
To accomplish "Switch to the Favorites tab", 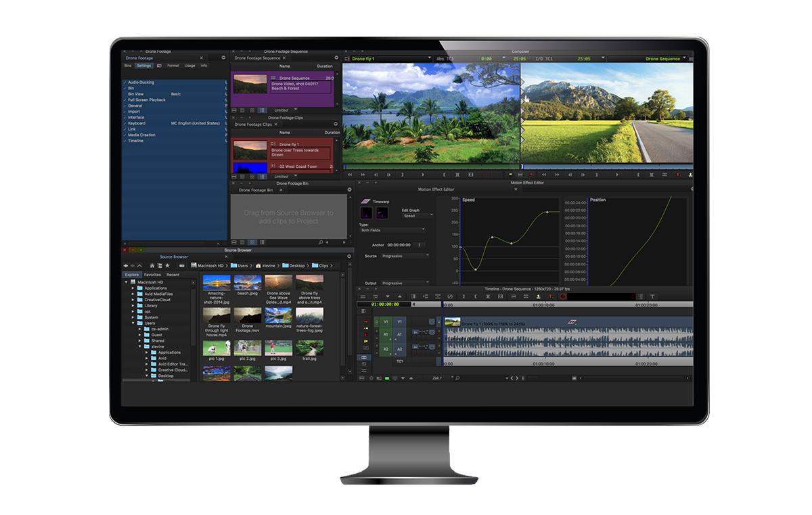I will tap(152, 275).
